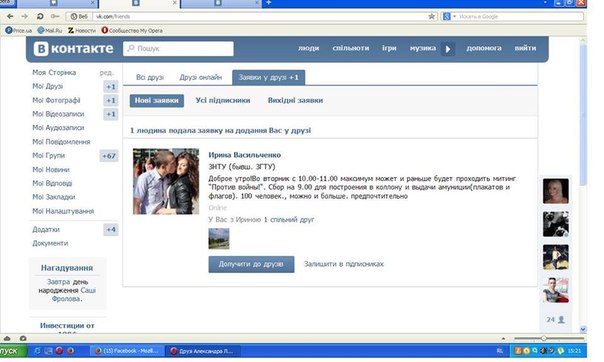The height and width of the screenshot is (362, 604).
Task: Open Мої Повідомлення in left sidebar
Action: click(x=61, y=142)
